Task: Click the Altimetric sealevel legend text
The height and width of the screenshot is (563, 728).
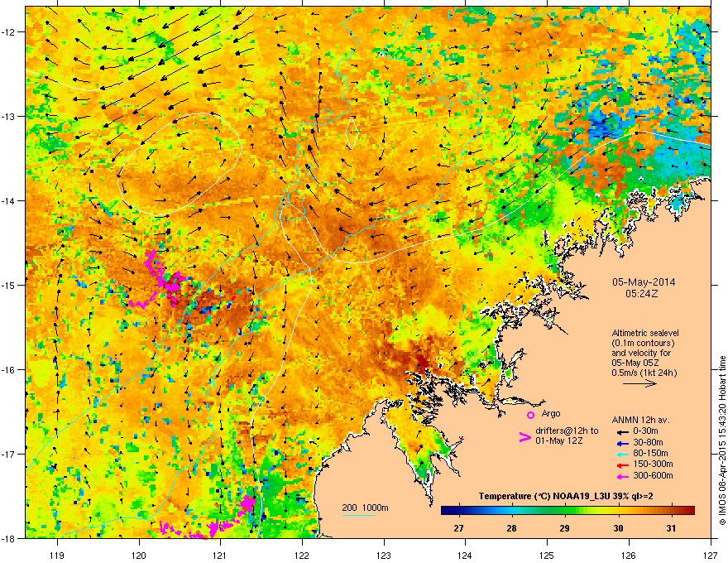Action: click(x=645, y=333)
